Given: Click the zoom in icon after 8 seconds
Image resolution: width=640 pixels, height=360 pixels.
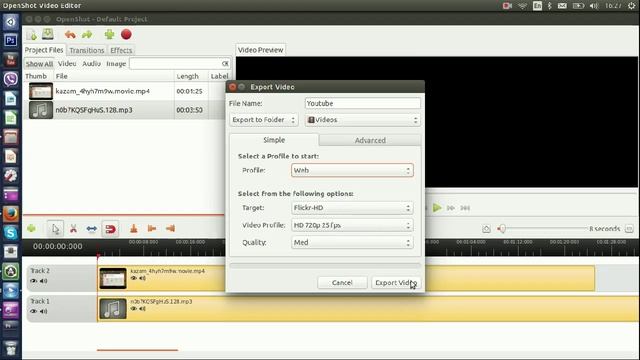Looking at the screenshot, I should [x=629, y=229].
